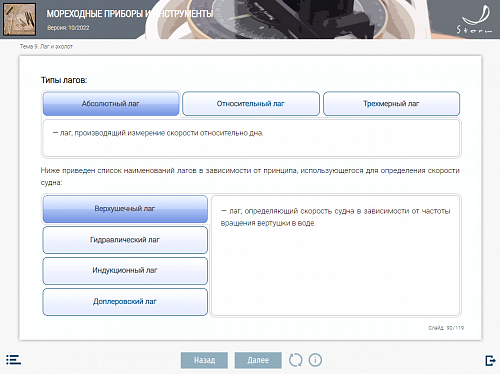This screenshot has height=374, width=500.
Task: Advance with the Далее button
Action: [258, 360]
